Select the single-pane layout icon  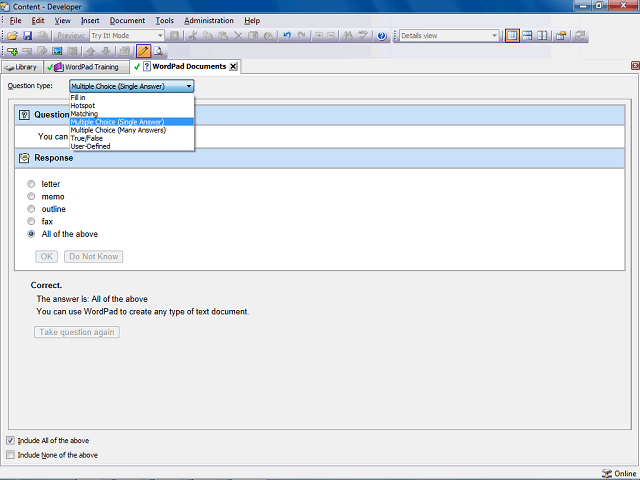(512, 36)
